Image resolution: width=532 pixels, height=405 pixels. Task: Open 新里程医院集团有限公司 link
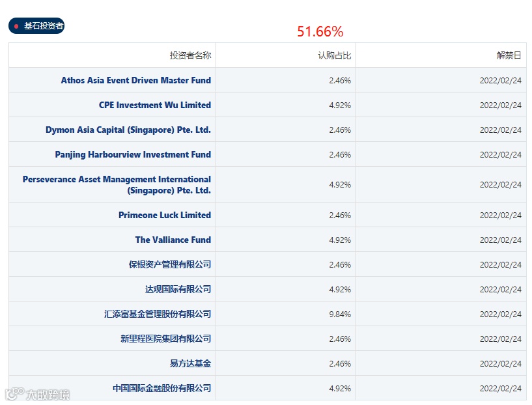point(165,339)
